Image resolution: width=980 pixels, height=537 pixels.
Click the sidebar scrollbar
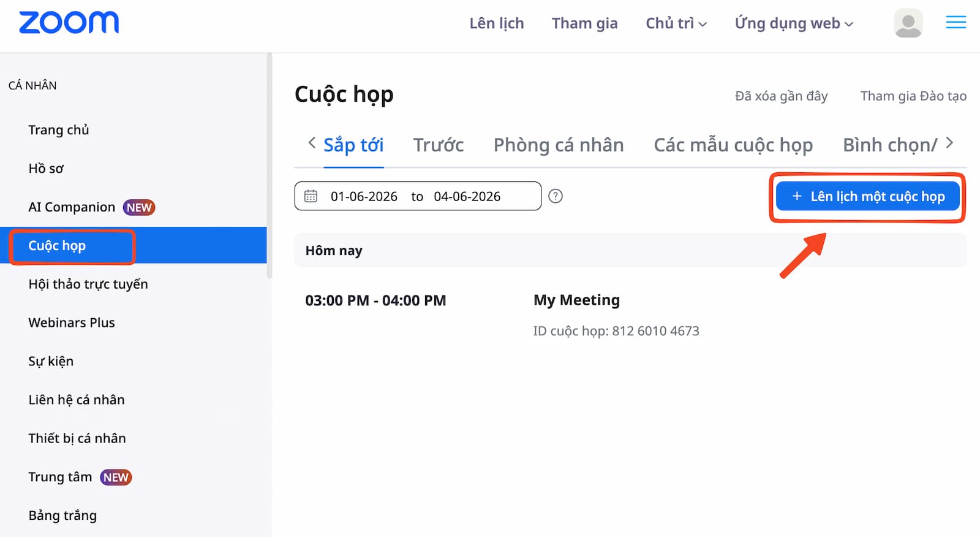[269, 166]
